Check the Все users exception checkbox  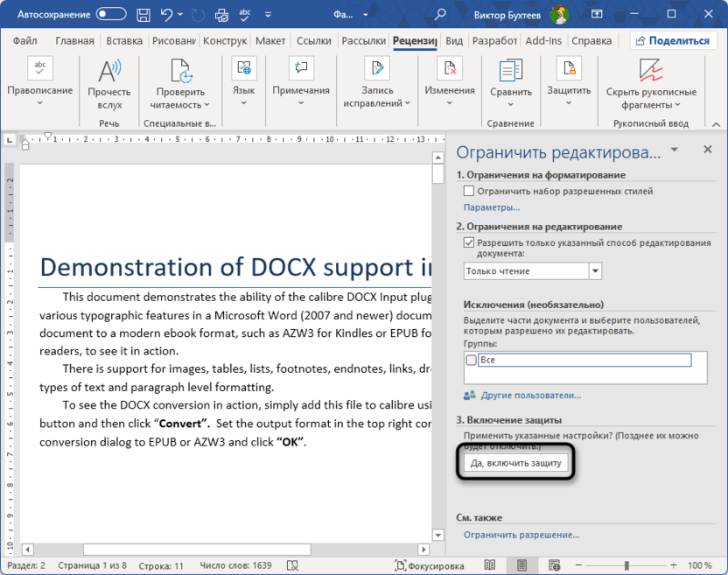pyautogui.click(x=470, y=360)
